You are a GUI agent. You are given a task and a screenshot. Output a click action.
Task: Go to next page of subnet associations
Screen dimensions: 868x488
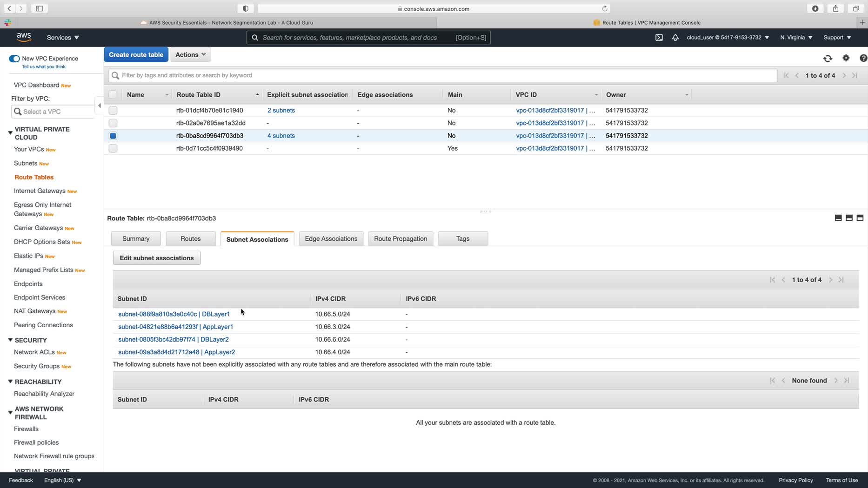[x=831, y=280]
